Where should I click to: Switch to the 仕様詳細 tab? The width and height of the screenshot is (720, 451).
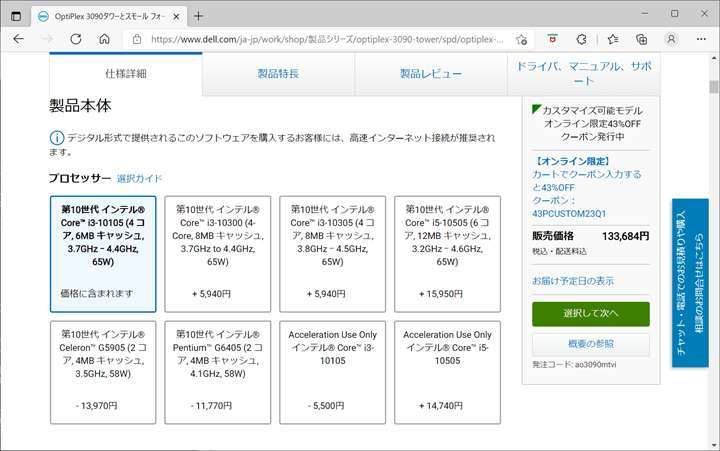tap(126, 73)
